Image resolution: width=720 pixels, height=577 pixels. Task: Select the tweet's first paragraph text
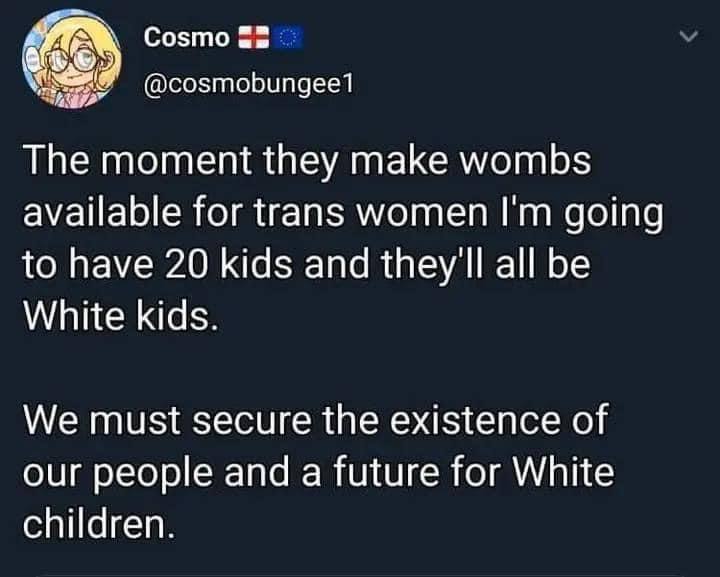pyautogui.click(x=343, y=239)
